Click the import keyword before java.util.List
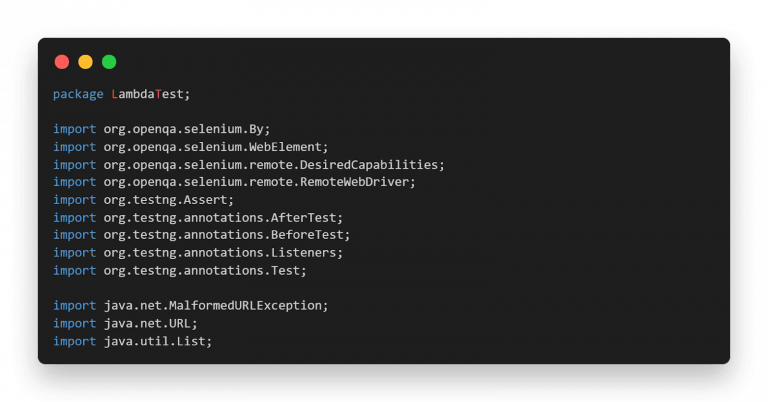This screenshot has width=768, height=402. (74, 341)
